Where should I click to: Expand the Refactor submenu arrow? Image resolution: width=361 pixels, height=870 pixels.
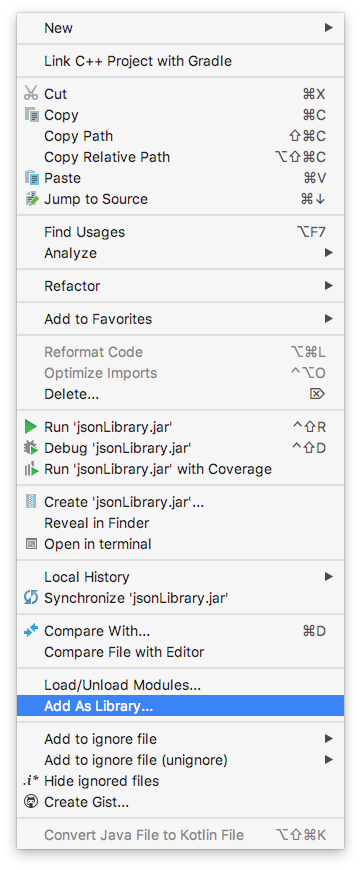coord(329,286)
